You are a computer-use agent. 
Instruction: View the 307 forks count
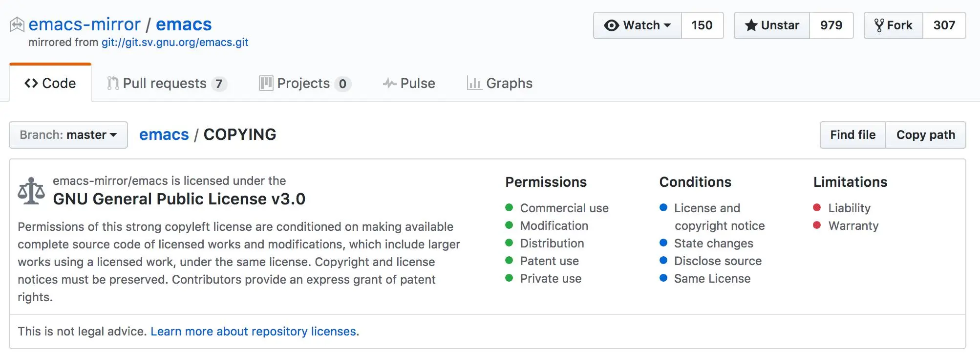944,25
